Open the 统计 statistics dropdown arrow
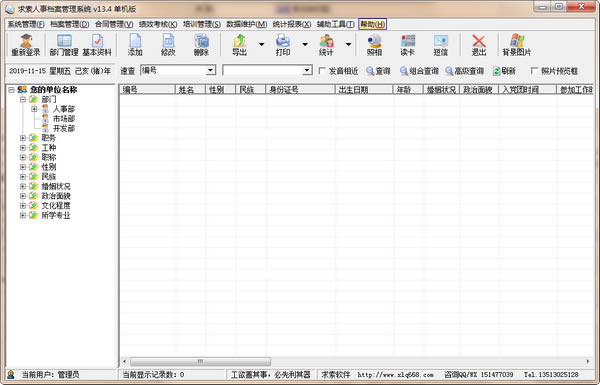The height and width of the screenshot is (385, 600). 348,45
